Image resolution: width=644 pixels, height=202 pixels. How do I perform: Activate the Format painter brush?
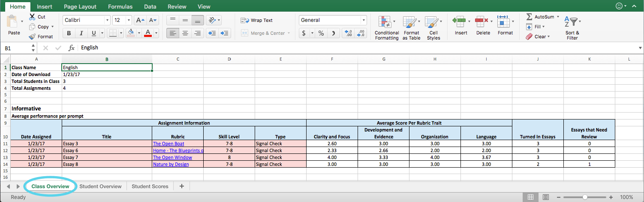32,37
